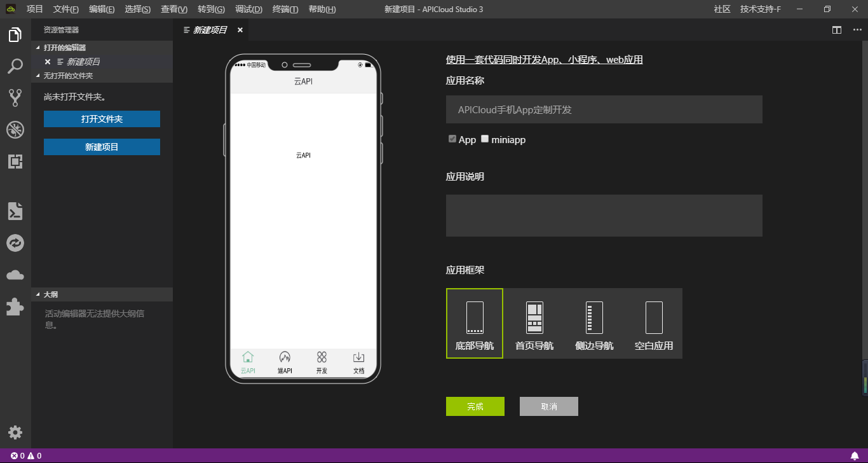
Task: Open the cloud icon in activity bar
Action: pos(15,275)
